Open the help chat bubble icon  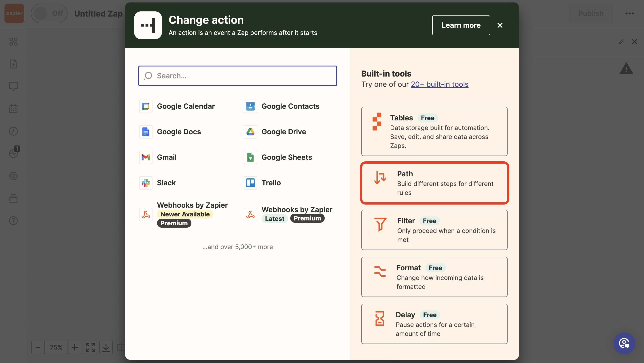pyautogui.click(x=624, y=343)
